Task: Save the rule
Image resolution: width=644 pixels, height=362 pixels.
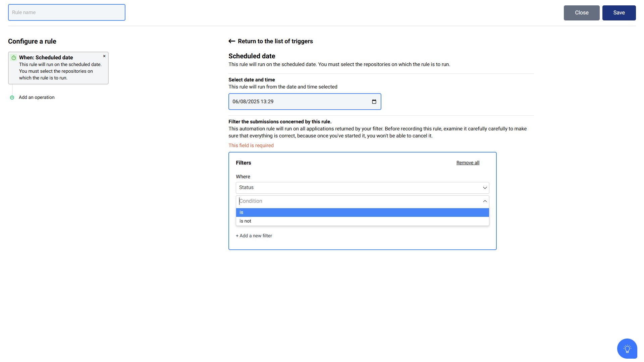Action: pos(619,13)
